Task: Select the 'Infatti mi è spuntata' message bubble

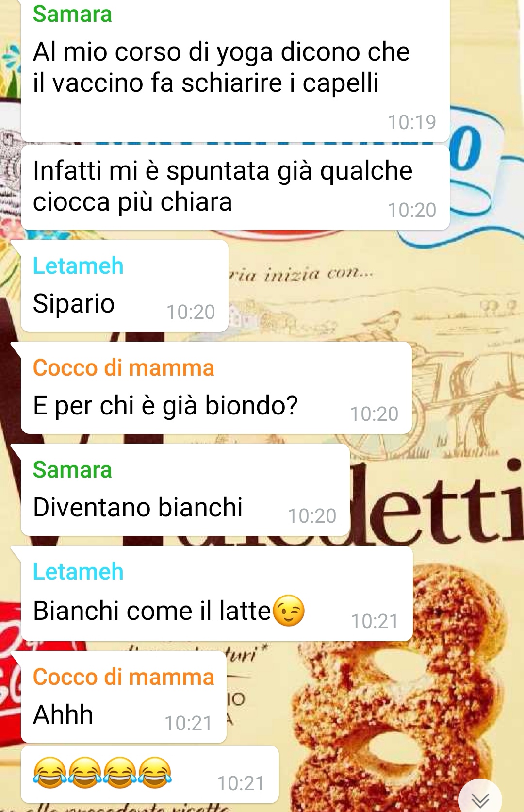Action: [235, 187]
